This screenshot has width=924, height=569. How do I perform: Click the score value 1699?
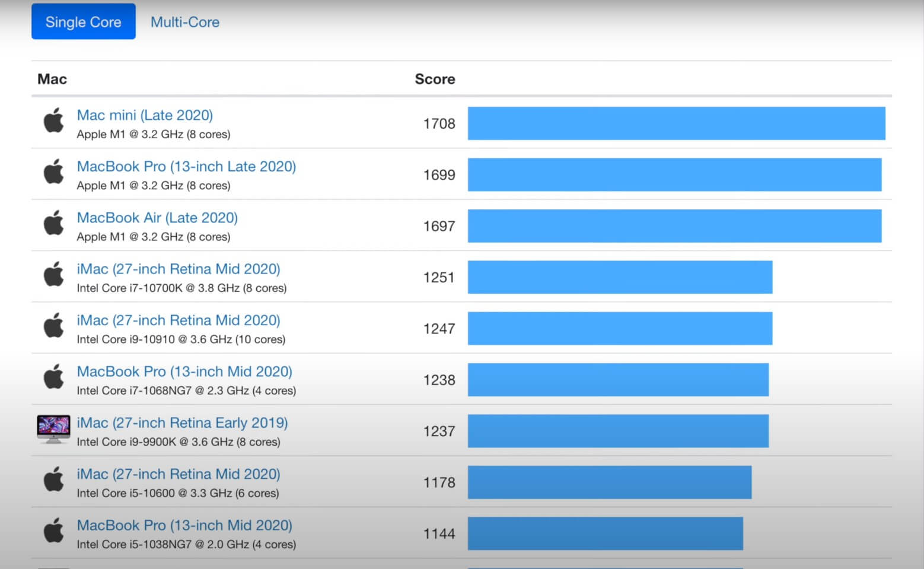pos(439,175)
